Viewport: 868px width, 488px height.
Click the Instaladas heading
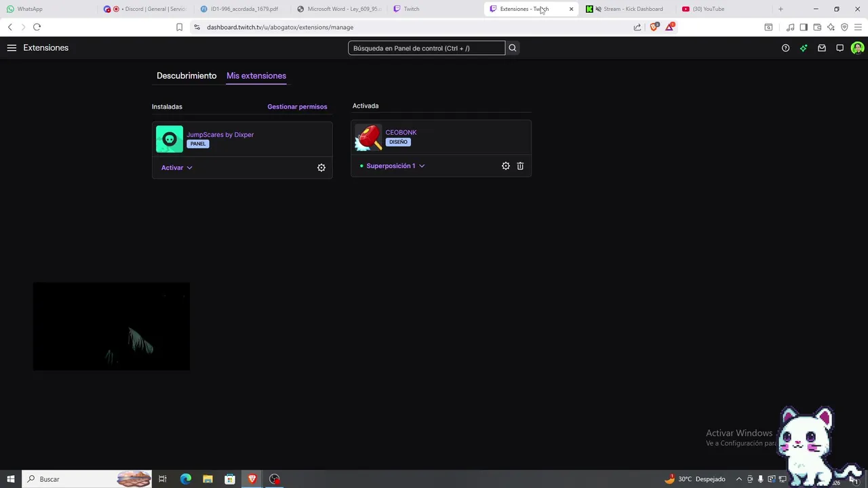click(x=167, y=106)
